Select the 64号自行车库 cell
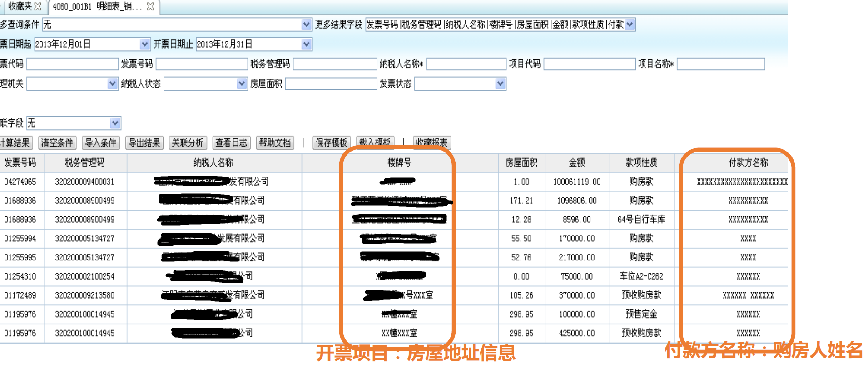Screen dimensions: 868x373 click(x=641, y=220)
